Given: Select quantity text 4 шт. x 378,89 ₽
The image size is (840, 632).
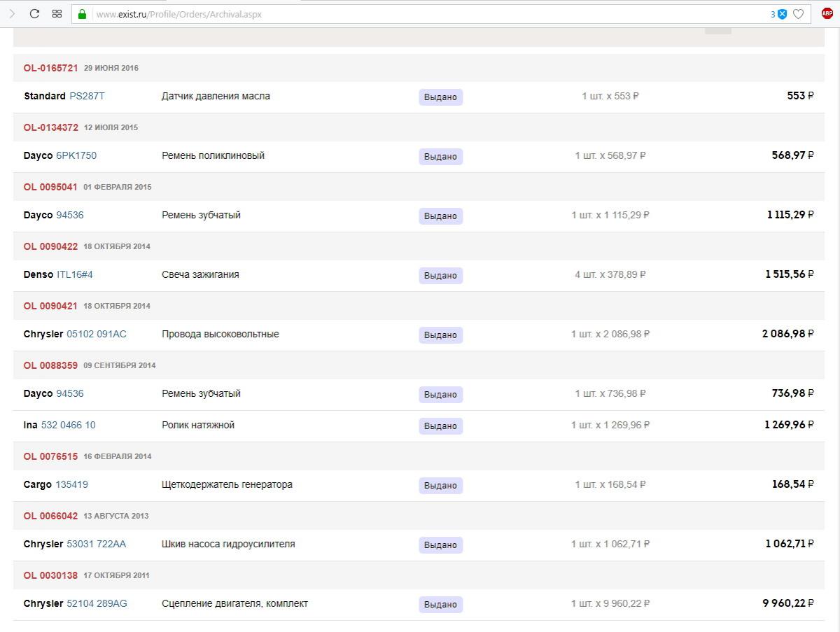Looking at the screenshot, I should coord(610,274).
